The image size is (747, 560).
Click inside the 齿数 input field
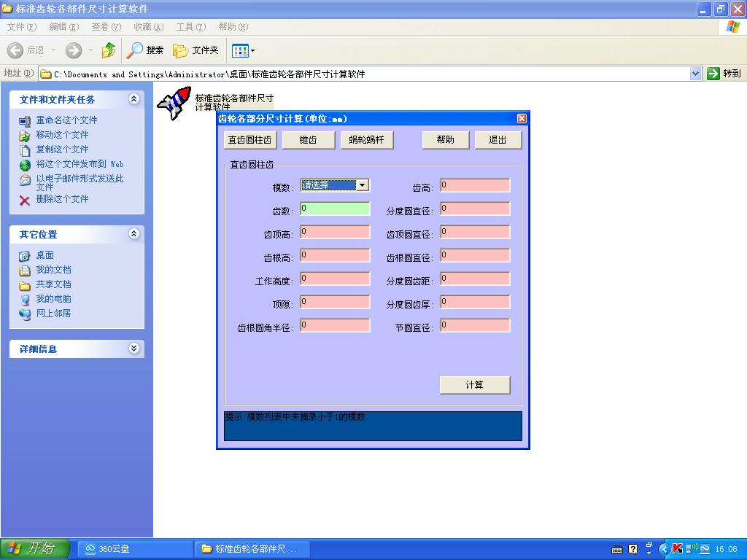pos(334,208)
